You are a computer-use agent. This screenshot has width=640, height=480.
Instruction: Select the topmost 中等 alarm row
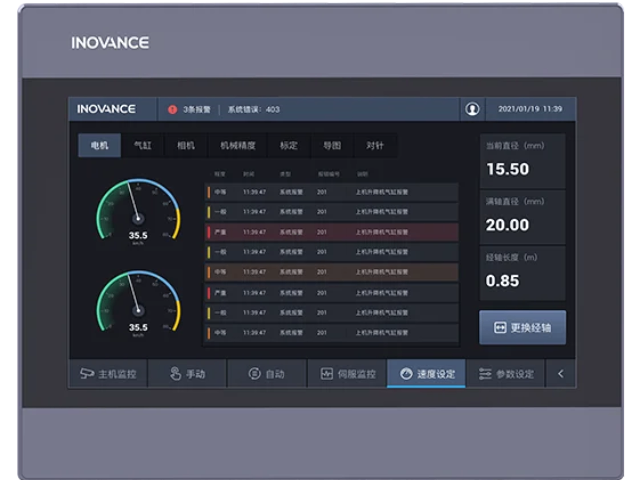coord(331,192)
